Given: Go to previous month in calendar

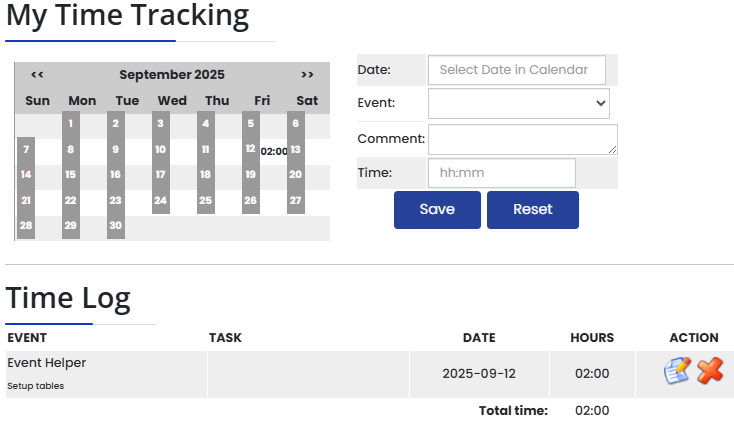Looking at the screenshot, I should [x=37, y=75].
